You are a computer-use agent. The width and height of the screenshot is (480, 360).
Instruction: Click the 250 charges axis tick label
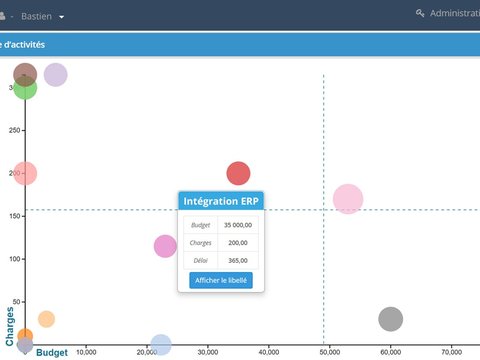tap(15, 130)
